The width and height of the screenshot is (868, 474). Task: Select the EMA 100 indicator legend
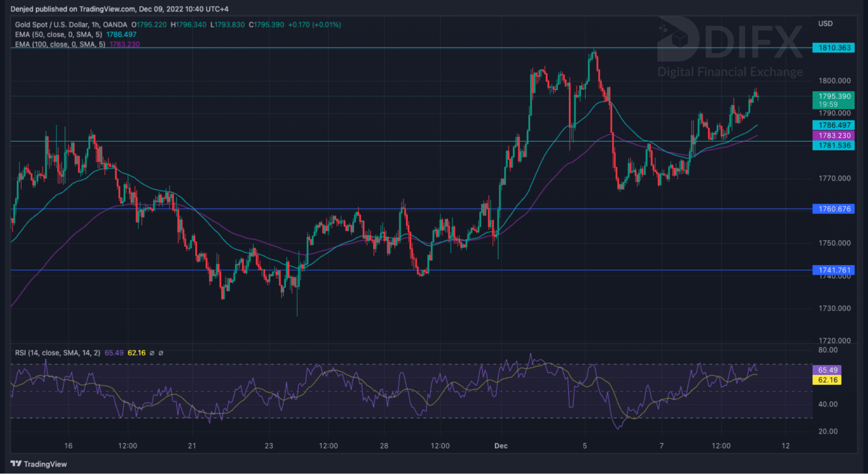pos(60,44)
